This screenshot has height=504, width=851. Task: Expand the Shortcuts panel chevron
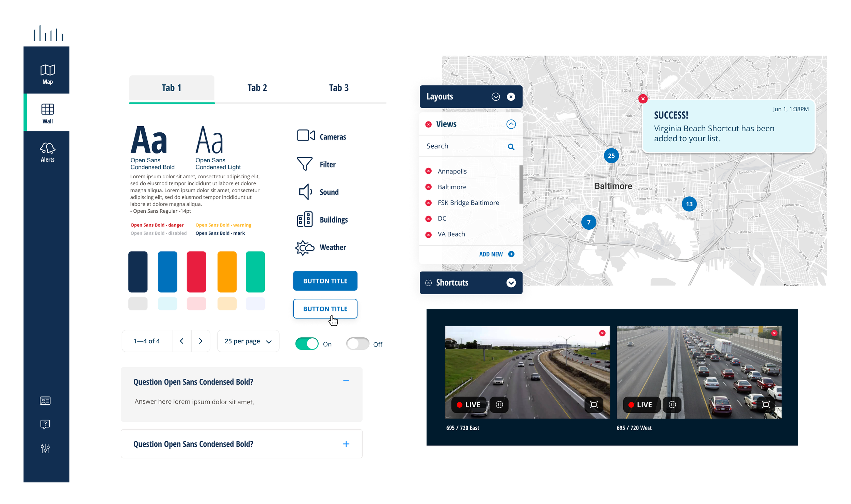click(x=511, y=282)
